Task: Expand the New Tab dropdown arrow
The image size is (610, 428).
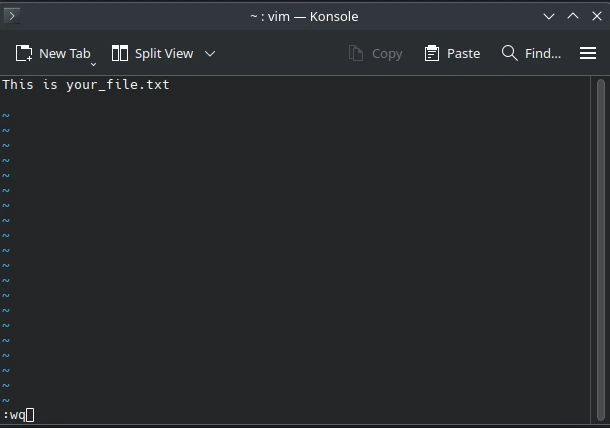Action: [x=93, y=63]
